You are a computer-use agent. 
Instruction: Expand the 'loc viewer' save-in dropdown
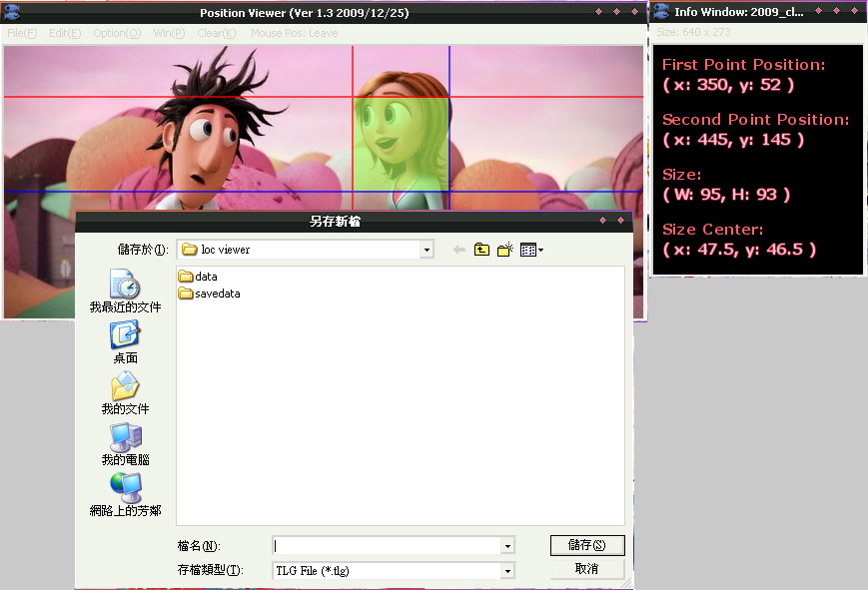(x=427, y=251)
